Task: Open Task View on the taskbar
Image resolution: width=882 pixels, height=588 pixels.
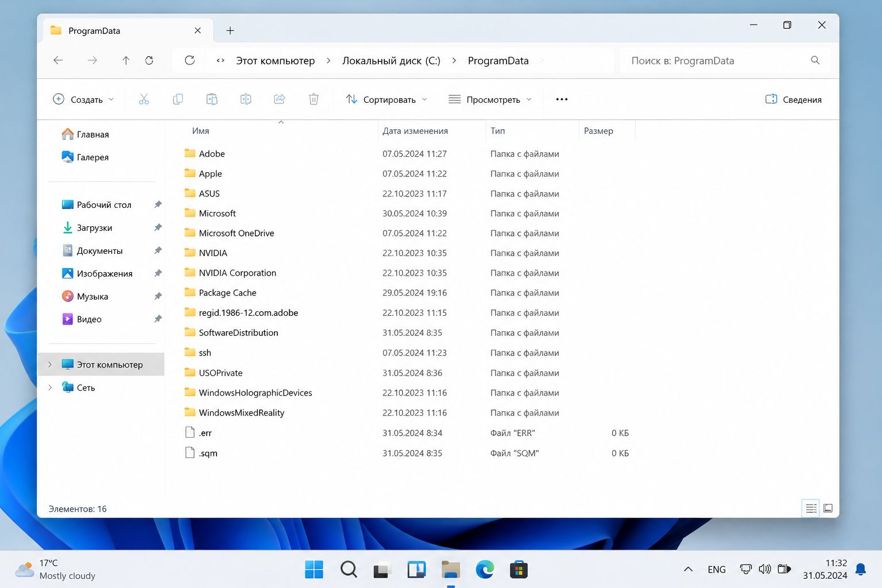Action: 382,570
